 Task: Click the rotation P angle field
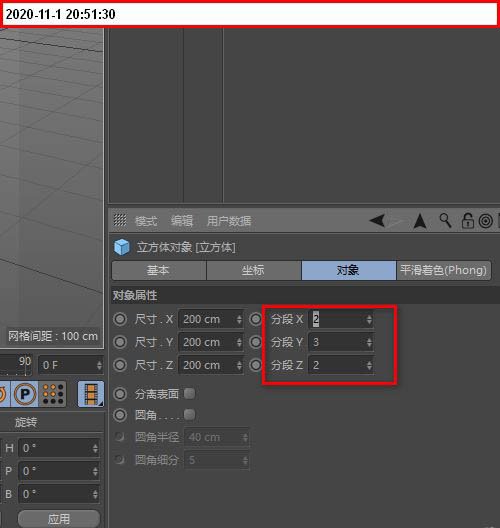click(x=59, y=471)
